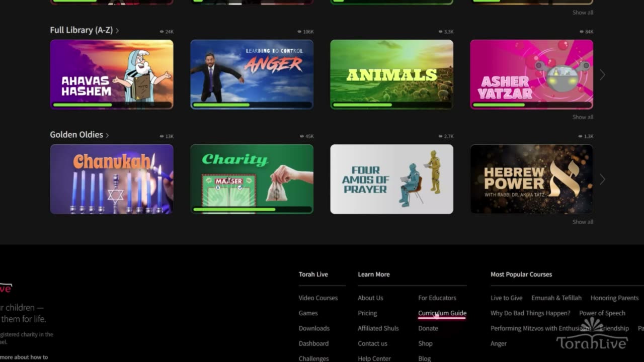The image size is (644, 362).
Task: Open the Hebrew Power course thumbnail
Action: point(531,179)
